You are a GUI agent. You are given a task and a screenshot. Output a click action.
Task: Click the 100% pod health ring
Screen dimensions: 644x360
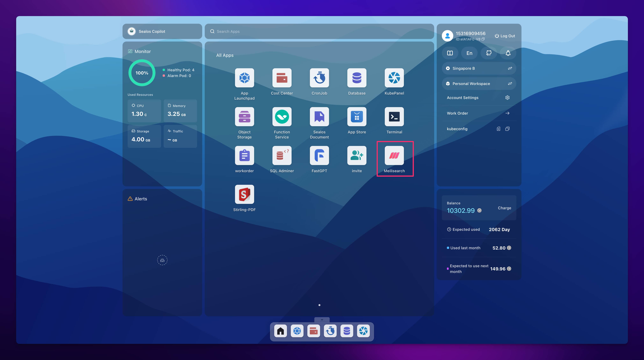coord(142,73)
